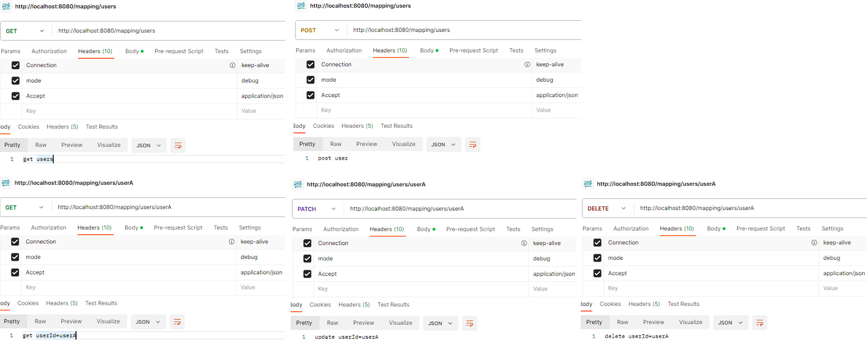
Task: Switch to Raw view in GET users response
Action: 41,145
